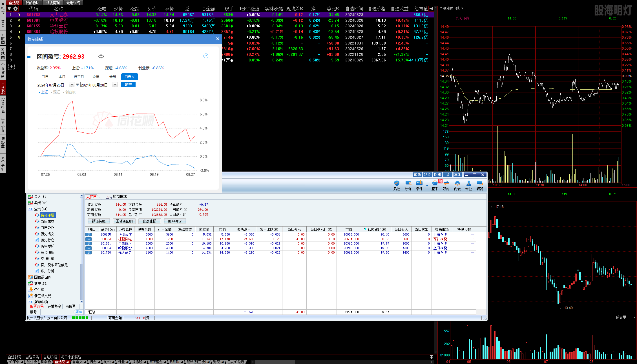
Task: Open the 分析 analysis tool
Action: coord(408,186)
